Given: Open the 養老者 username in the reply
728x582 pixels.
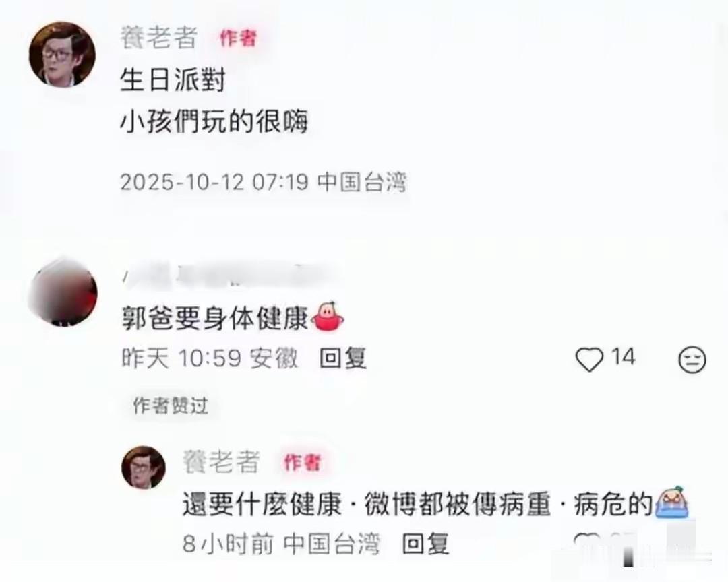Looking at the screenshot, I should pyautogui.click(x=222, y=462).
